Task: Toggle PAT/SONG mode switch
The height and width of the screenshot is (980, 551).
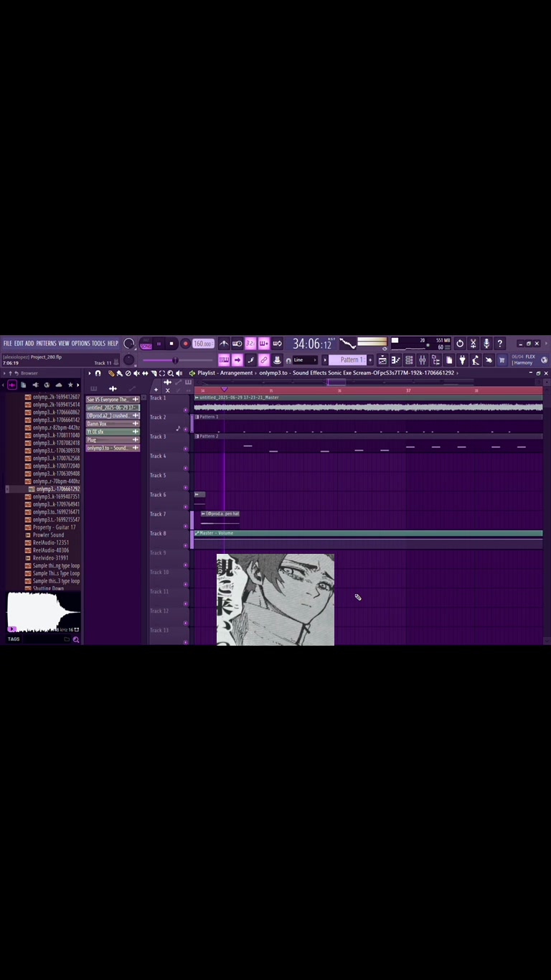Action: coord(146,344)
